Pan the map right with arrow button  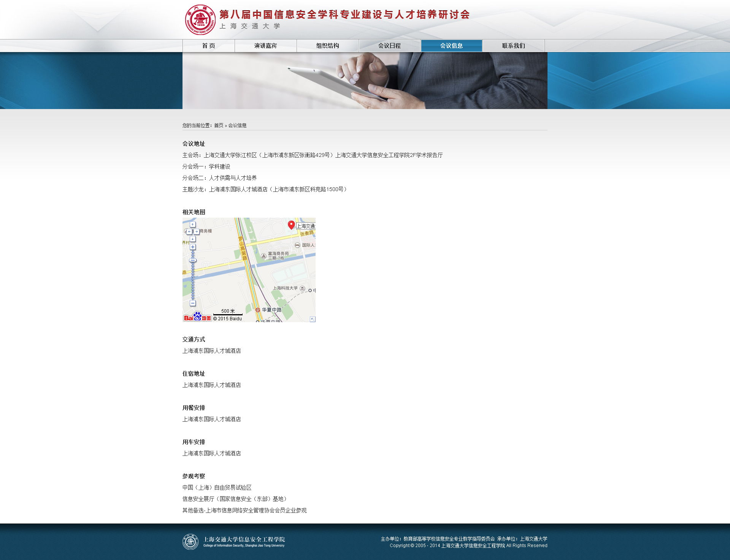tap(197, 231)
